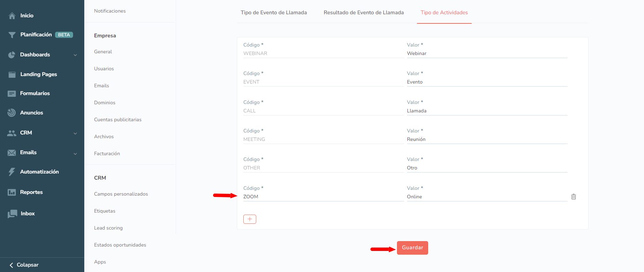Open Formularios via its sidebar icon

click(x=12, y=93)
